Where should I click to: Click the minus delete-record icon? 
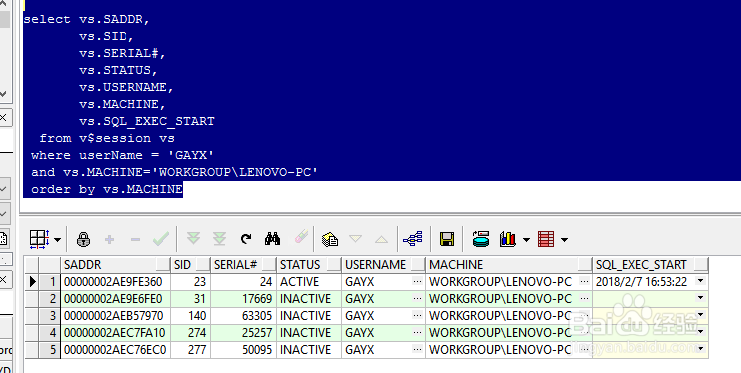(x=135, y=240)
